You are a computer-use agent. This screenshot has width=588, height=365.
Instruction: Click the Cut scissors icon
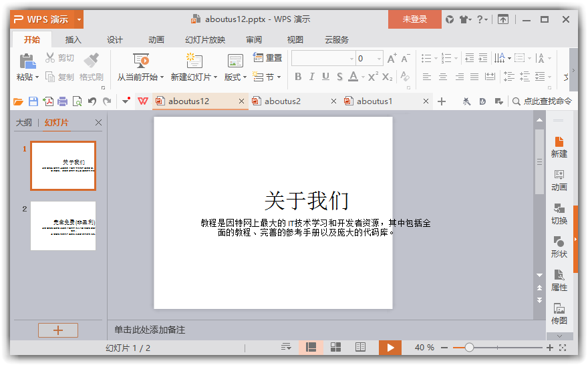click(50, 57)
